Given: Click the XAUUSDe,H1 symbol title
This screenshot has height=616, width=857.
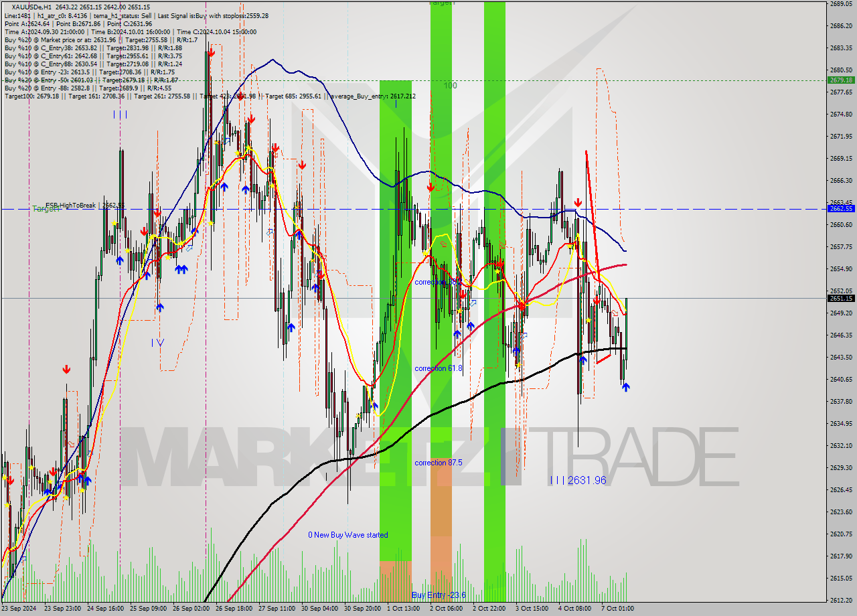Looking at the screenshot, I should [x=32, y=7].
